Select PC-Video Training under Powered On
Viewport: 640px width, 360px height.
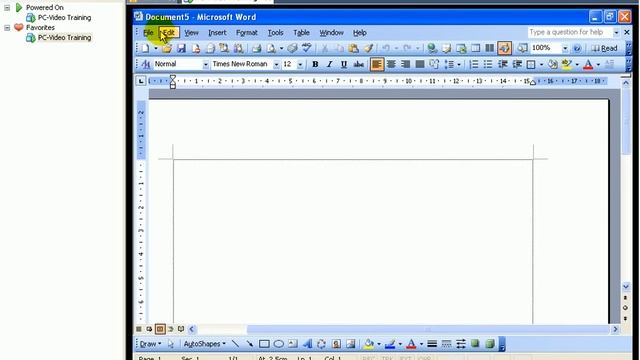(x=64, y=18)
